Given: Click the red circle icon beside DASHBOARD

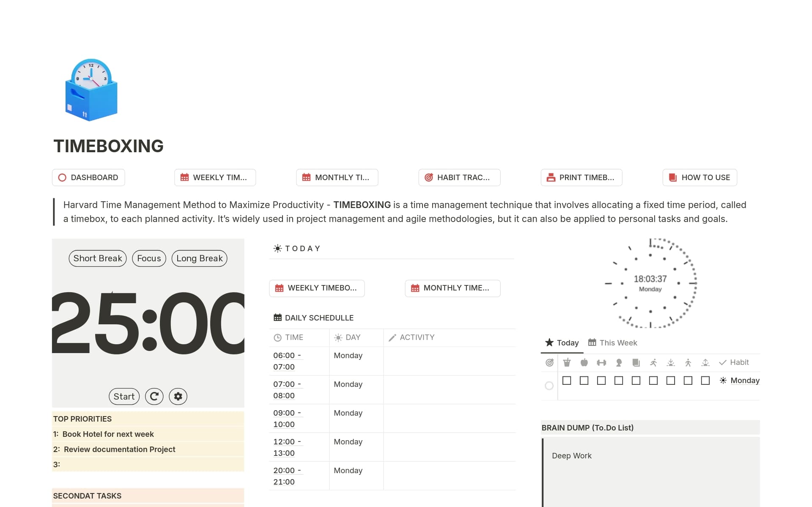Looking at the screenshot, I should [x=62, y=178].
